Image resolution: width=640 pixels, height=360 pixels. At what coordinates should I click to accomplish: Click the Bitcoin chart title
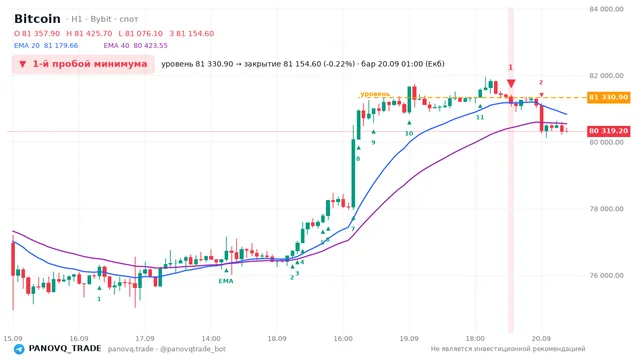click(x=37, y=19)
